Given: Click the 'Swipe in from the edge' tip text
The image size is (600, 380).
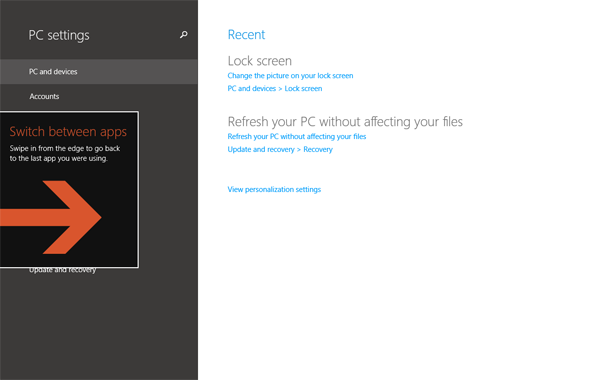Looking at the screenshot, I should [65, 153].
